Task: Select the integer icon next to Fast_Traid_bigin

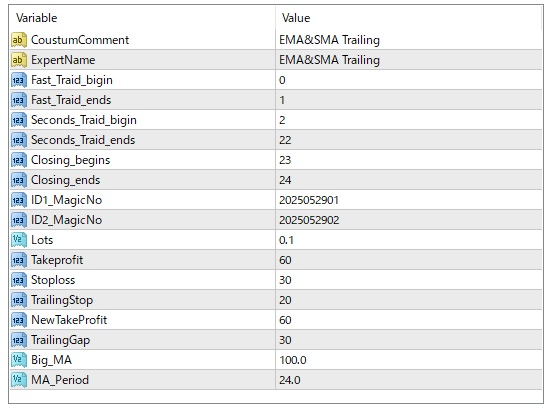Action: point(19,80)
